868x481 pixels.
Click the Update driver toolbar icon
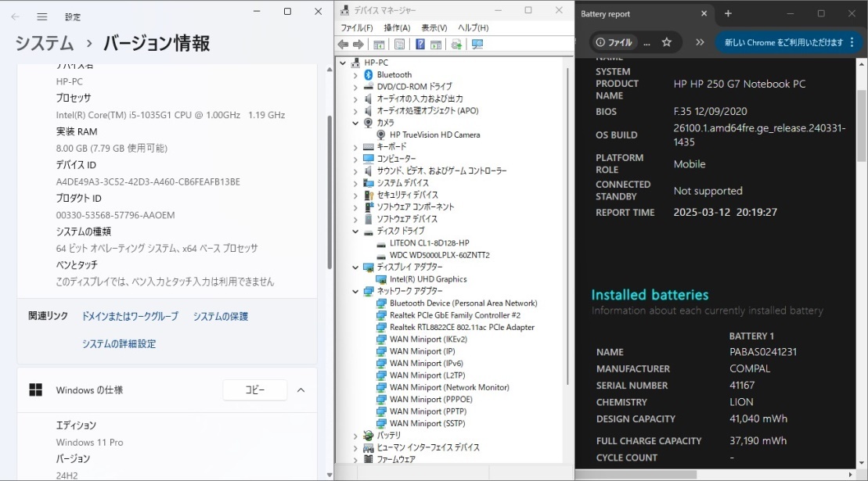point(456,45)
